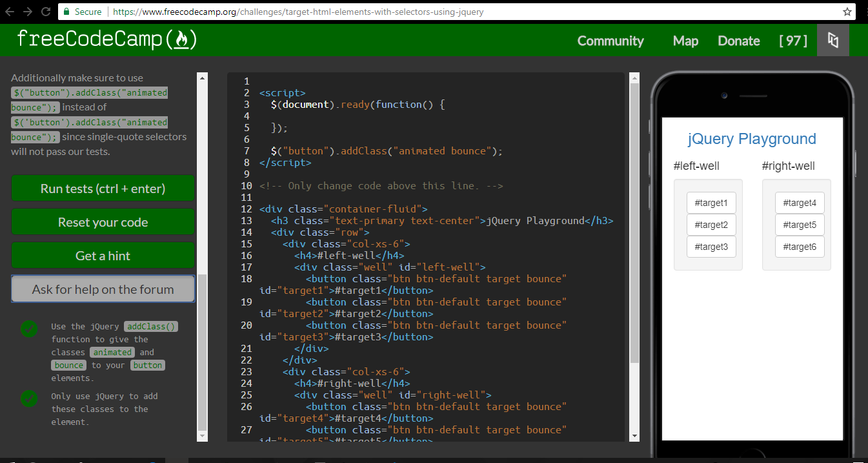The width and height of the screenshot is (868, 463).
Task: Click #target2 button in phone preview
Action: click(x=711, y=225)
